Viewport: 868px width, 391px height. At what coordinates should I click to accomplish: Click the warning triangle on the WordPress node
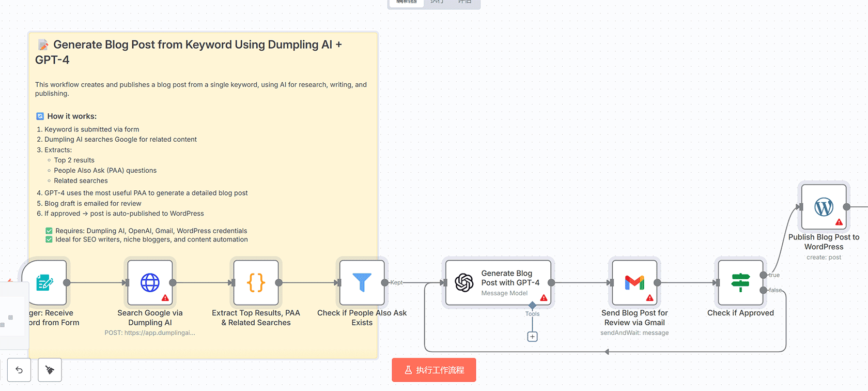tap(839, 222)
